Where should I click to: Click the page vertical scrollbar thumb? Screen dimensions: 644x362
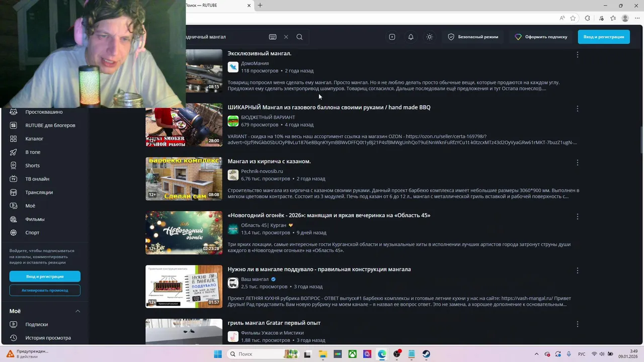641,141
